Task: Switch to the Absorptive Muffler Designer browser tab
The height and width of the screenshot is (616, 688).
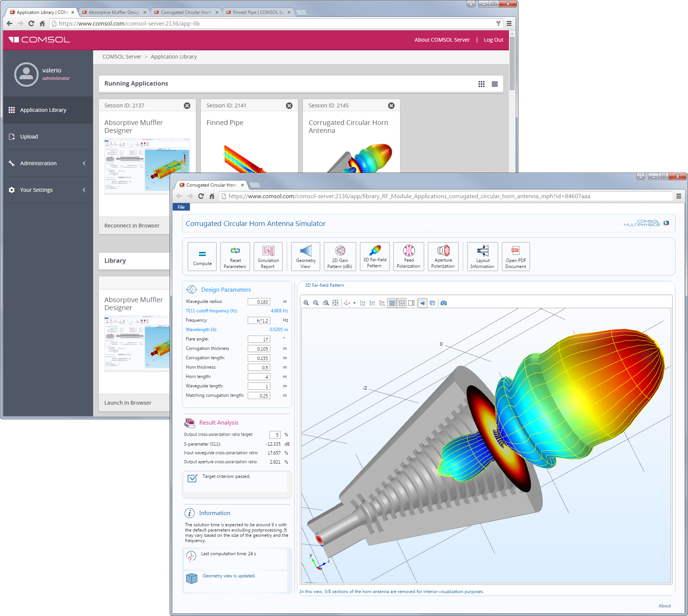Action: pyautogui.click(x=114, y=12)
